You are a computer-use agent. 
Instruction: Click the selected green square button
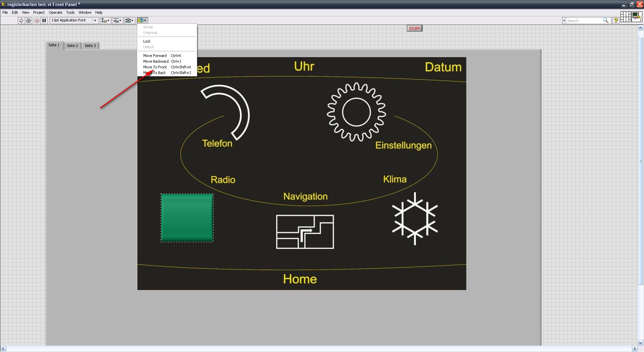tap(187, 218)
